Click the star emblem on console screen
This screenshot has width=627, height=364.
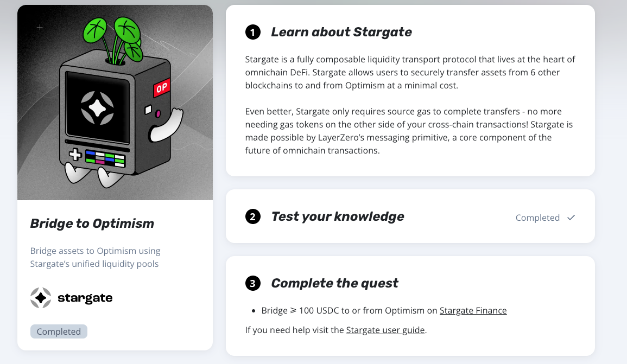[97, 108]
